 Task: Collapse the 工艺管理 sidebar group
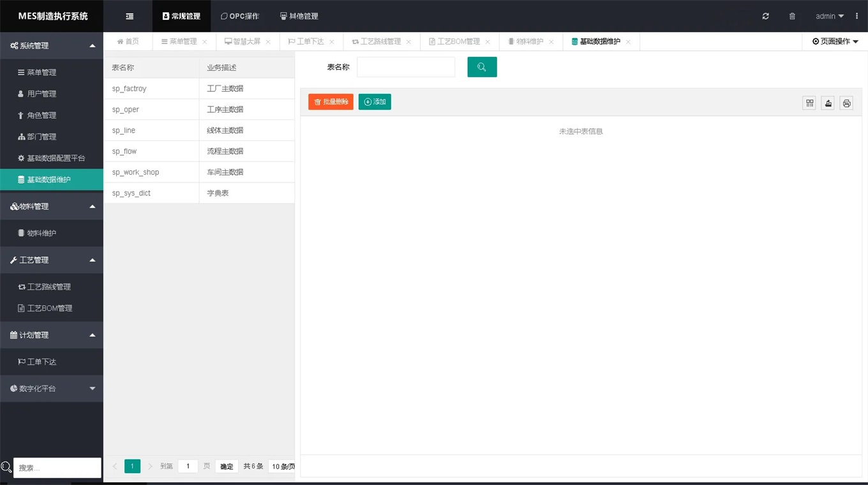(52, 260)
